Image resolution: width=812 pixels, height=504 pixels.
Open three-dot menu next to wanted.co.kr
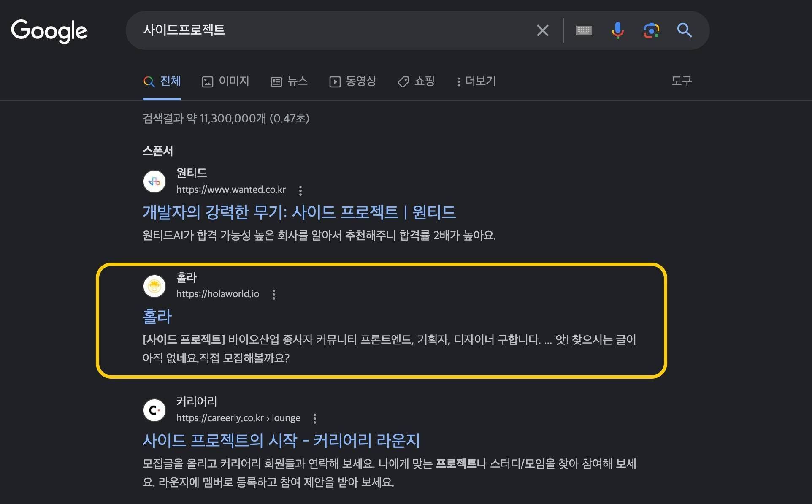tap(300, 190)
